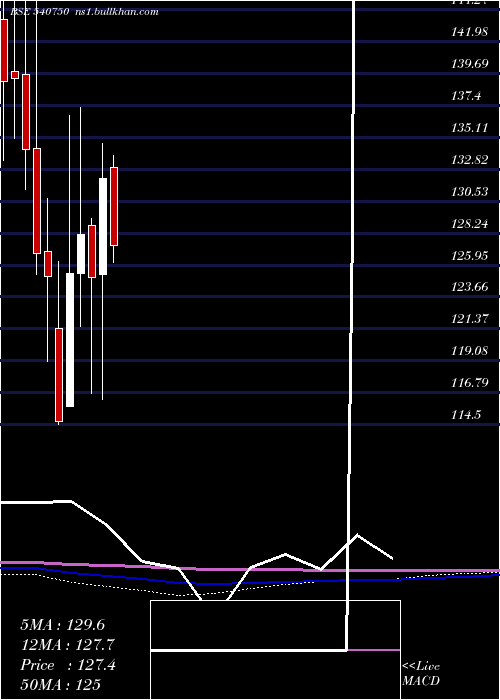This screenshot has height=700, width=500.
Task: Click the 141.98 price axis label
Action: pyautogui.click(x=469, y=32)
